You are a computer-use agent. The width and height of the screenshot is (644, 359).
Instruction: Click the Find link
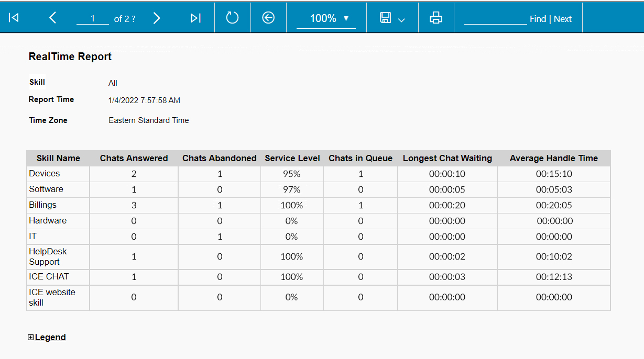pos(538,19)
